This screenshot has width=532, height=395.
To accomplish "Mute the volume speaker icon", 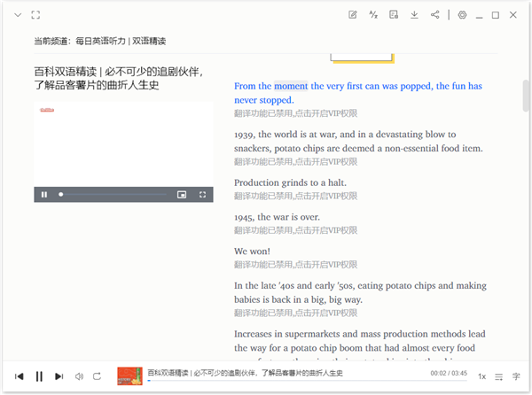I will pyautogui.click(x=79, y=376).
